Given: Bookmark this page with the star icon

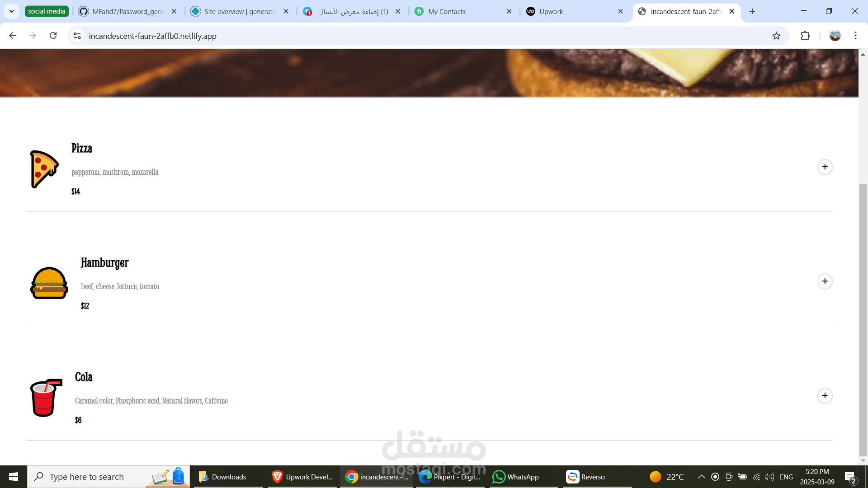Looking at the screenshot, I should coord(776,36).
